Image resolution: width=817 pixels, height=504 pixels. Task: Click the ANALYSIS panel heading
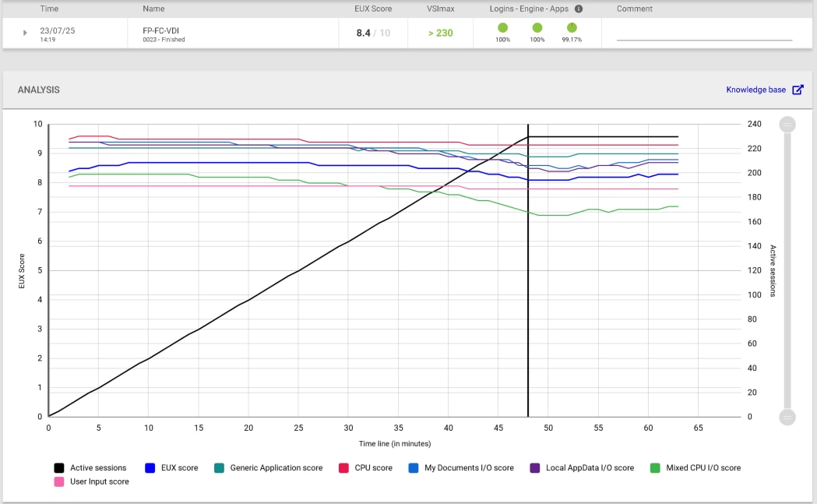click(x=39, y=90)
